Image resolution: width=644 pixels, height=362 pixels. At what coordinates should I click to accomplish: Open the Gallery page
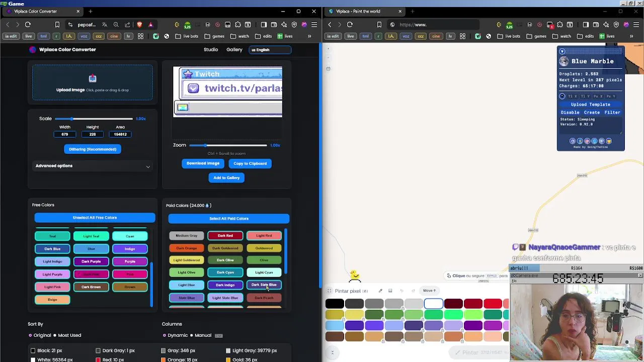point(234,50)
